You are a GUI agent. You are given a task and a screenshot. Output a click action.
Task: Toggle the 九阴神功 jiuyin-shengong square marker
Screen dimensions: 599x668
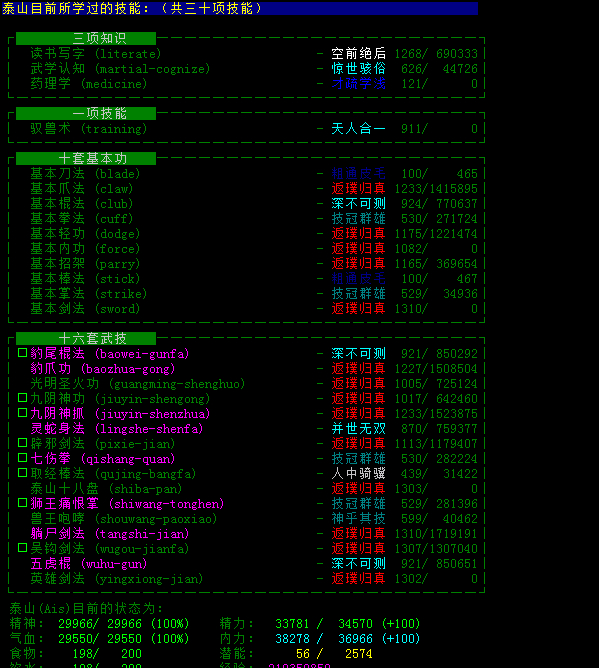[x=23, y=398]
